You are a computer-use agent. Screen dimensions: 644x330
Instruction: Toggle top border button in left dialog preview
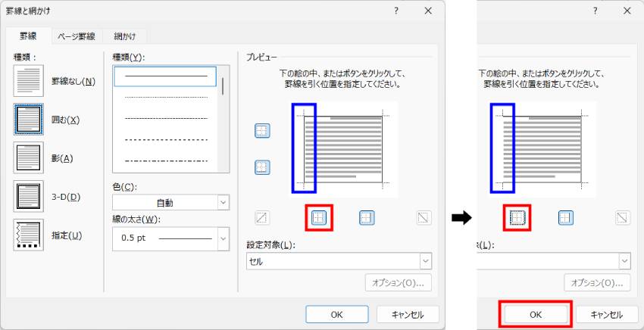click(263, 131)
